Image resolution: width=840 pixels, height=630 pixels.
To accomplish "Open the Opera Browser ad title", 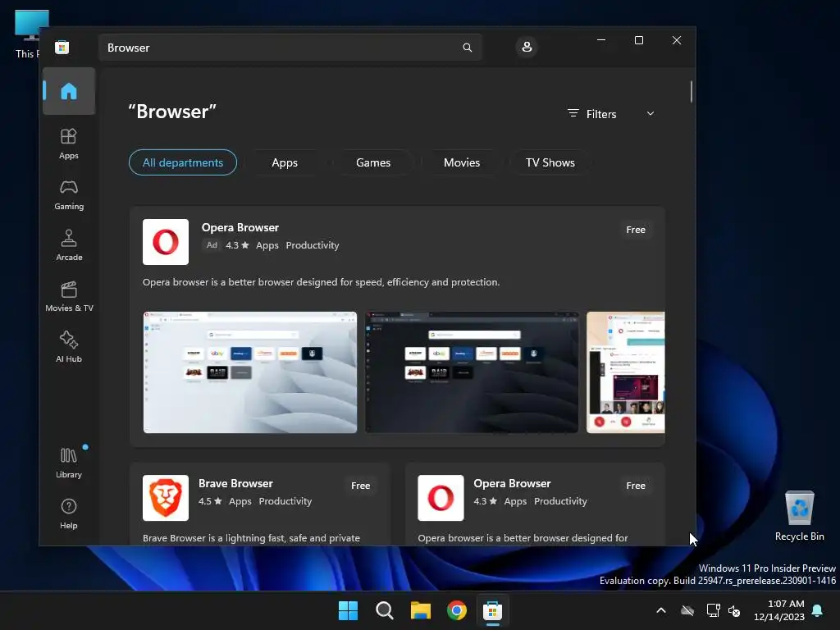I will pyautogui.click(x=240, y=227).
